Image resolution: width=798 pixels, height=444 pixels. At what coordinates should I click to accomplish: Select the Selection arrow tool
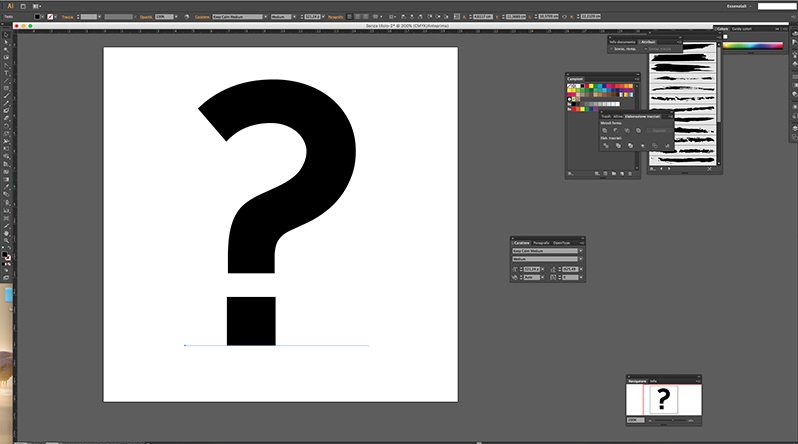[x=6, y=35]
